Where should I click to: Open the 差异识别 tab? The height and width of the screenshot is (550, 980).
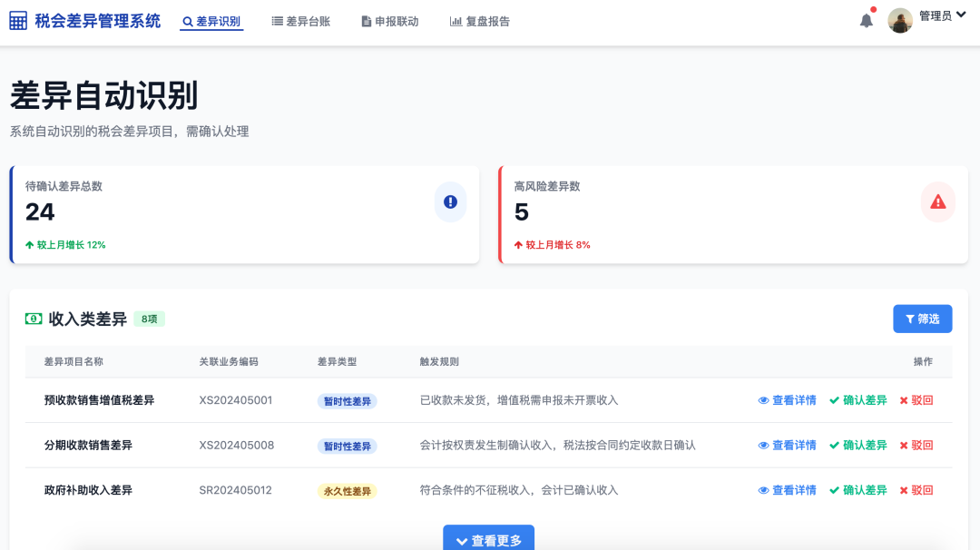point(211,21)
